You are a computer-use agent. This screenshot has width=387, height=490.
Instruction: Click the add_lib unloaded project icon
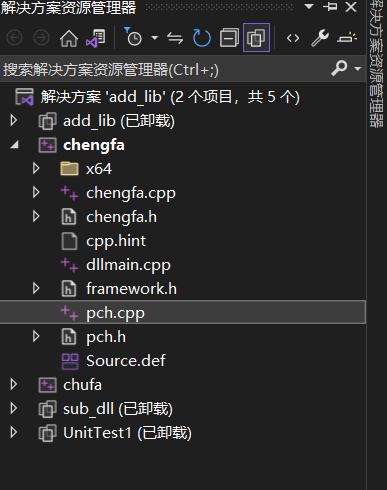pos(47,121)
